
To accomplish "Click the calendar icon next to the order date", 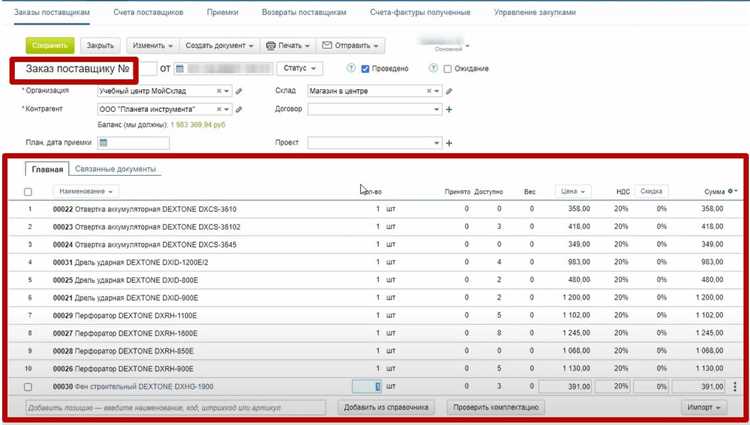I will pos(180,69).
